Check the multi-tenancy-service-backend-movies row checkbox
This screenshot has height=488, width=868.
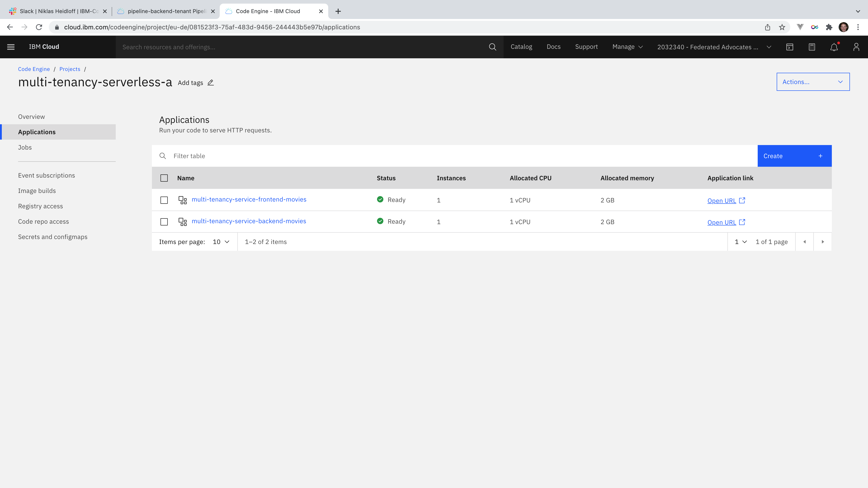(164, 222)
